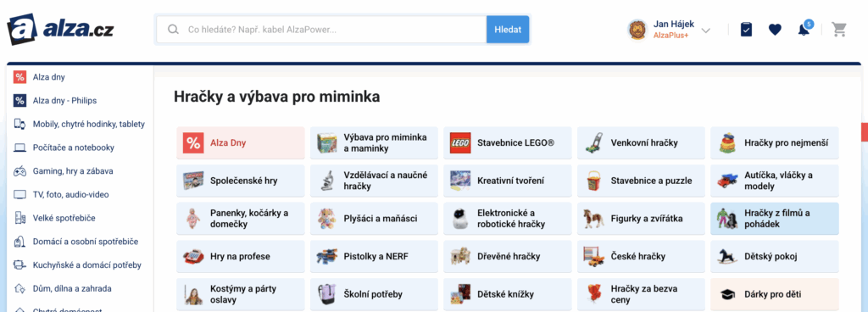Open the shopping cart icon
Screen dimensions: 868x312
(x=839, y=30)
